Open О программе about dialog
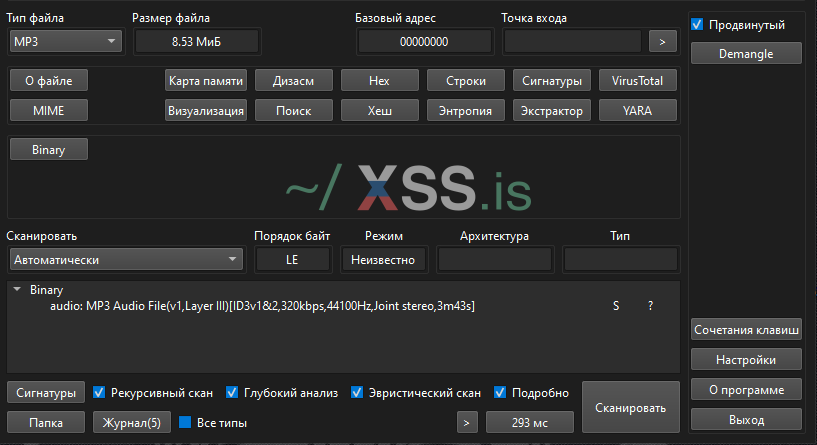The width and height of the screenshot is (817, 445). [x=746, y=390]
